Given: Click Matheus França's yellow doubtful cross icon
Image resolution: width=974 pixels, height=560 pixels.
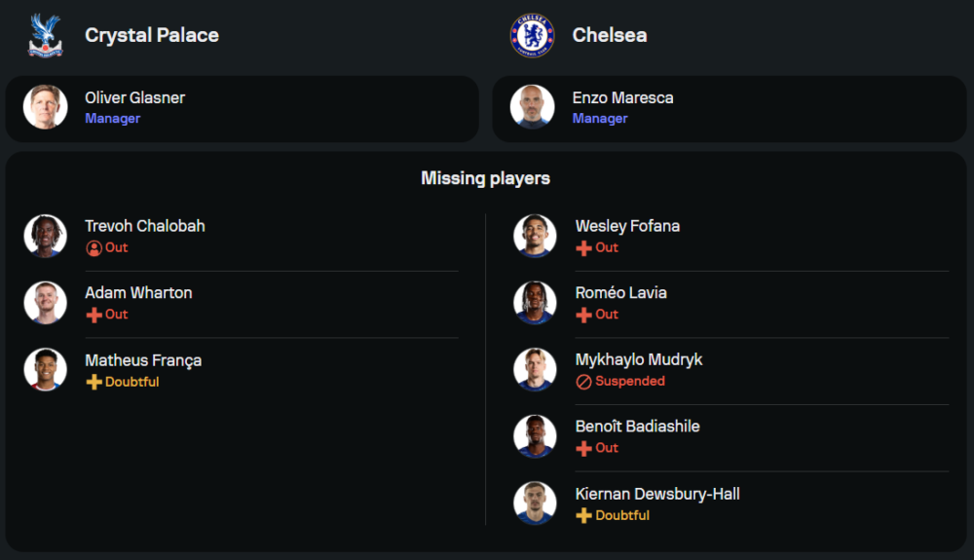Looking at the screenshot, I should tap(94, 383).
